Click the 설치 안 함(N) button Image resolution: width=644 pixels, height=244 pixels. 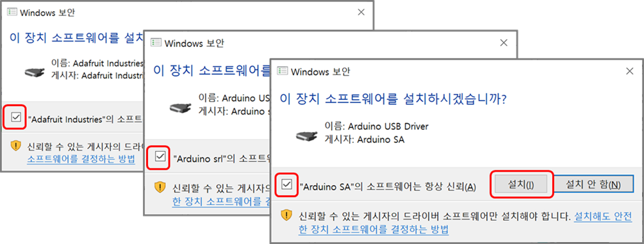click(593, 184)
